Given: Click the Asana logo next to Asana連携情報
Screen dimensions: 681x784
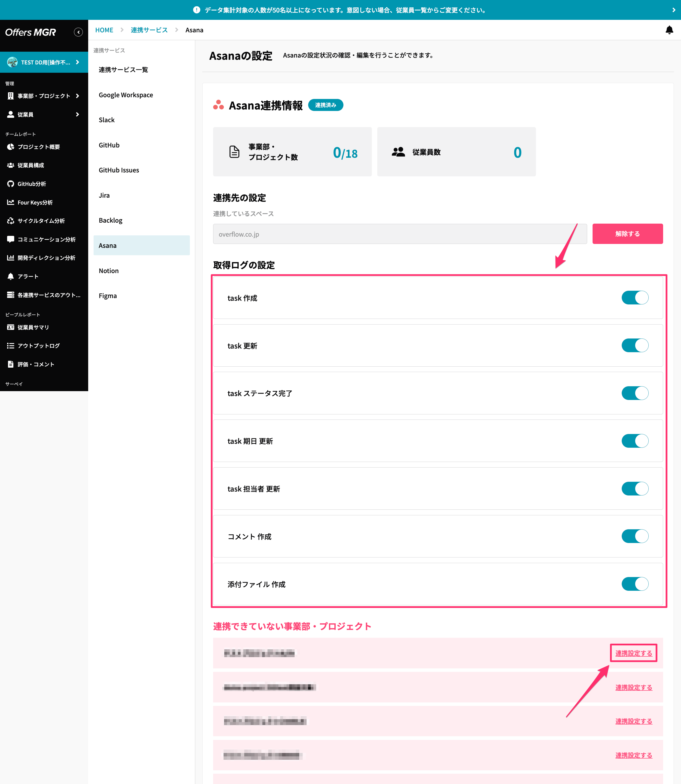Looking at the screenshot, I should click(x=219, y=105).
